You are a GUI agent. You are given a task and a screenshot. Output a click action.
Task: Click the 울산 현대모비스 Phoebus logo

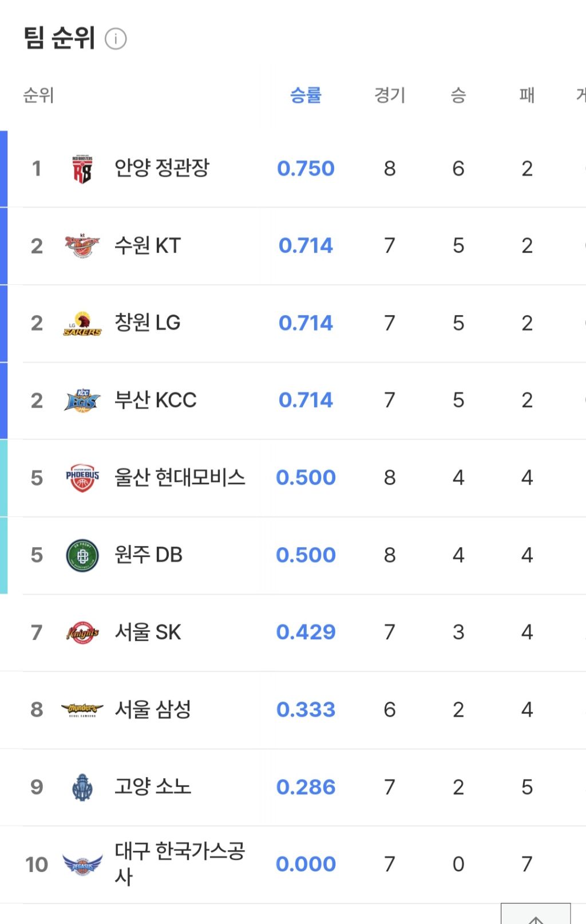point(82,477)
